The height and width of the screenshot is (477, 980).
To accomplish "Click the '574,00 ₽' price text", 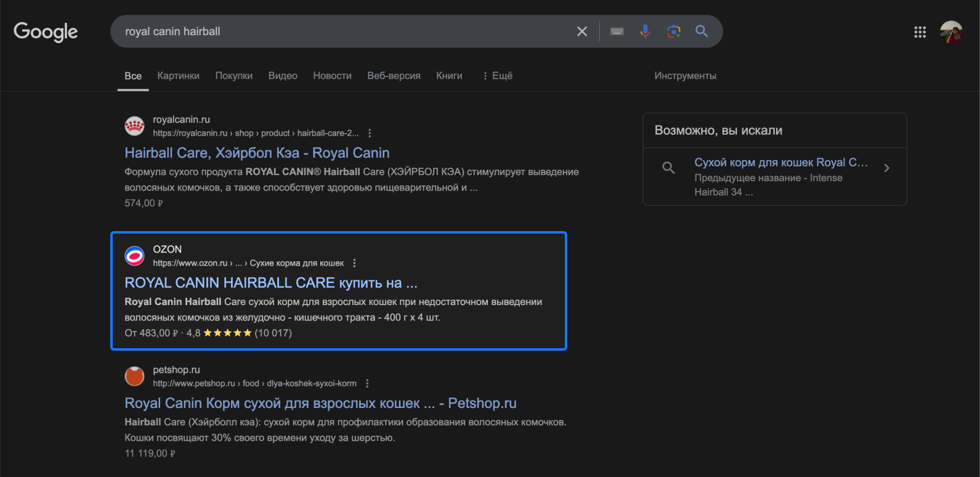I will [x=144, y=203].
